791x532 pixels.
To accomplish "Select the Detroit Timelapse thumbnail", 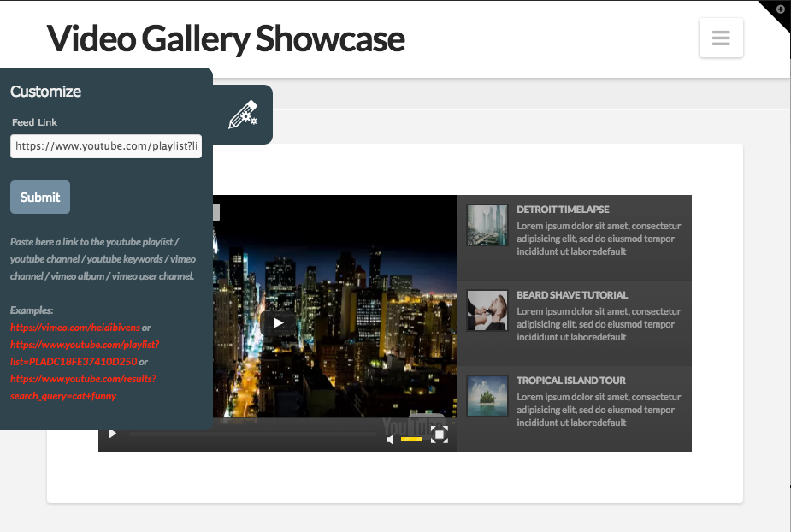I will tap(487, 226).
